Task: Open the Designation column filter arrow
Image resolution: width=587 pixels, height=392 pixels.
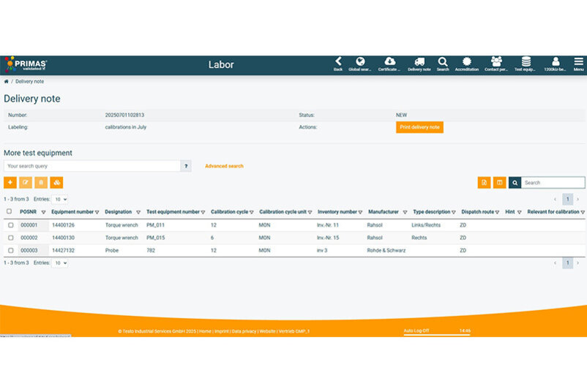Action: click(x=138, y=212)
